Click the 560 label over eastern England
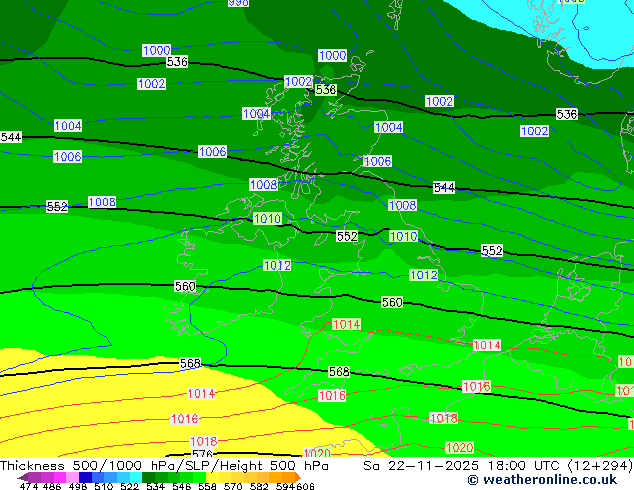The image size is (634, 490). (392, 302)
